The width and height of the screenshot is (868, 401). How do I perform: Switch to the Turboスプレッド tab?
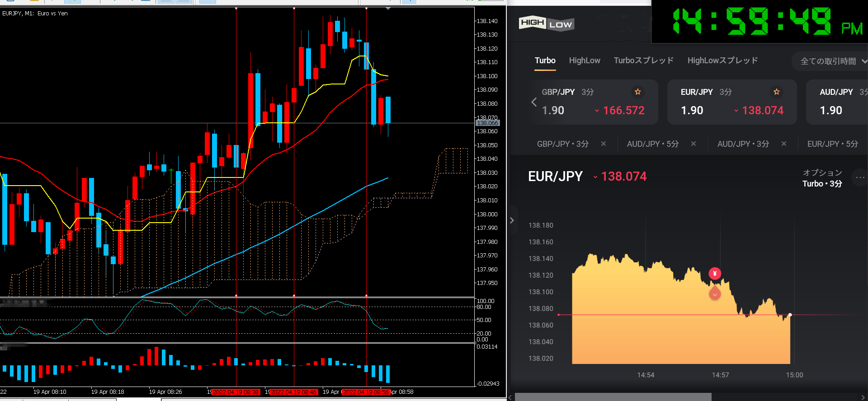[x=643, y=61]
